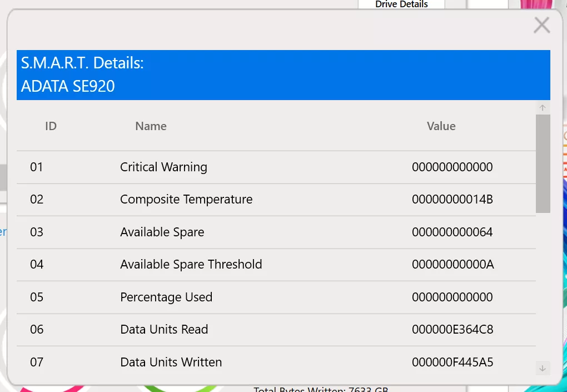This screenshot has height=392, width=567.
Task: Click Critical Warning value 000000000000
Action: click(452, 167)
